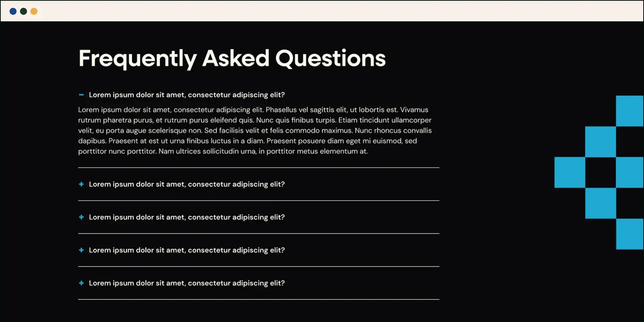Click the plus icon on the third question
The image size is (644, 322).
point(81,217)
